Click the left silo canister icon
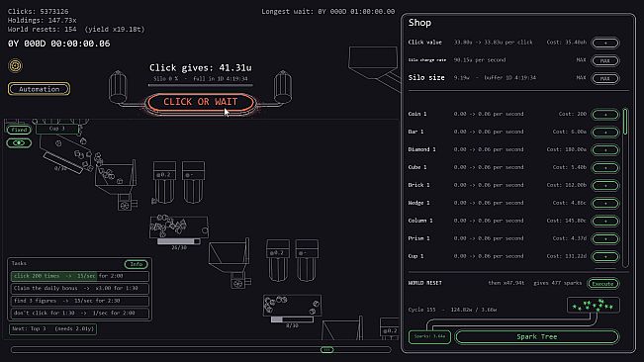644x362 pixels. click(118, 87)
